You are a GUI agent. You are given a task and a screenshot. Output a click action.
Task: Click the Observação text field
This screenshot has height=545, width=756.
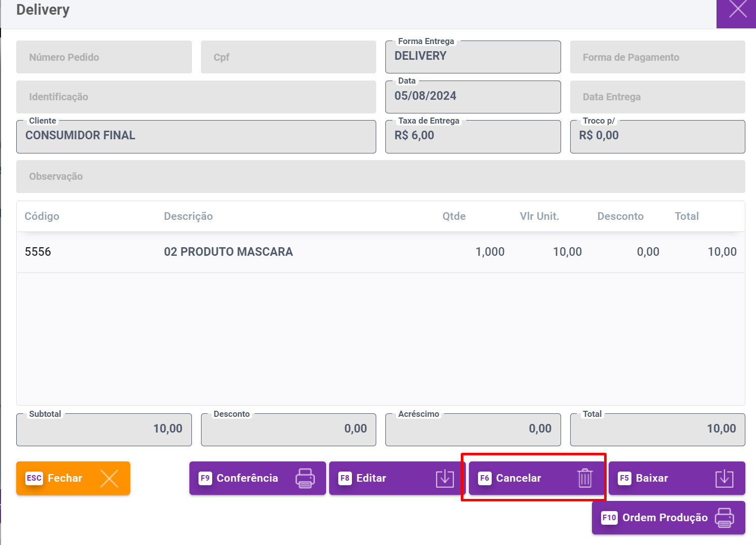pos(380,176)
